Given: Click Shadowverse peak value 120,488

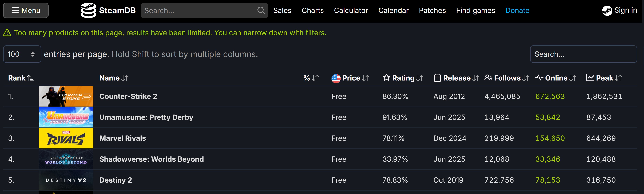Looking at the screenshot, I should [601, 159].
